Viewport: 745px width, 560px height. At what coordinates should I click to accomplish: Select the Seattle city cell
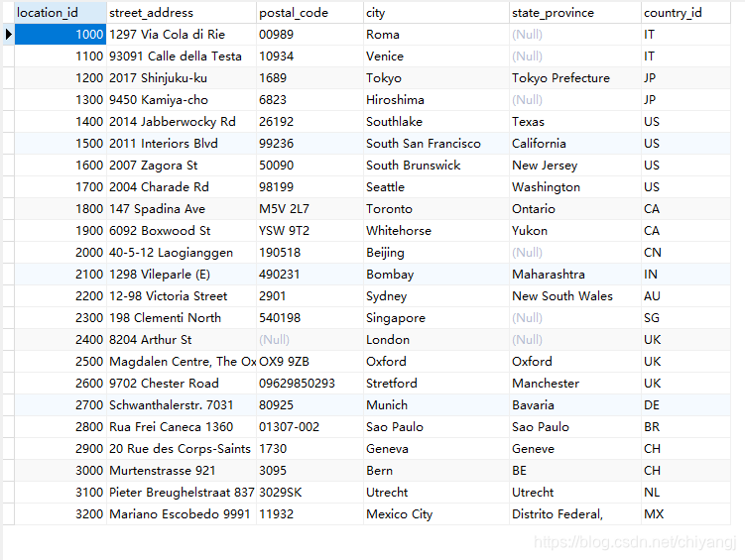click(436, 187)
